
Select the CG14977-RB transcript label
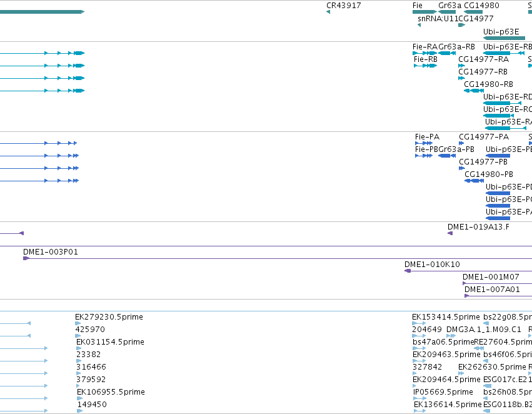[x=483, y=72]
